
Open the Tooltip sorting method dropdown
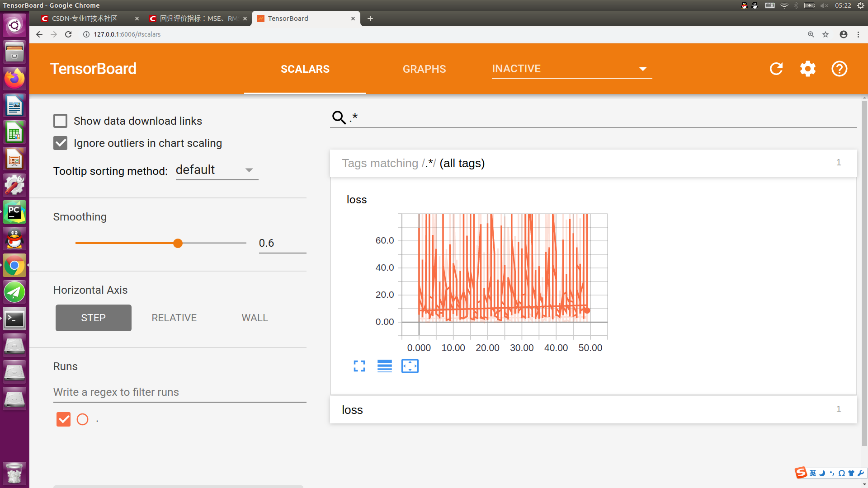[217, 170]
